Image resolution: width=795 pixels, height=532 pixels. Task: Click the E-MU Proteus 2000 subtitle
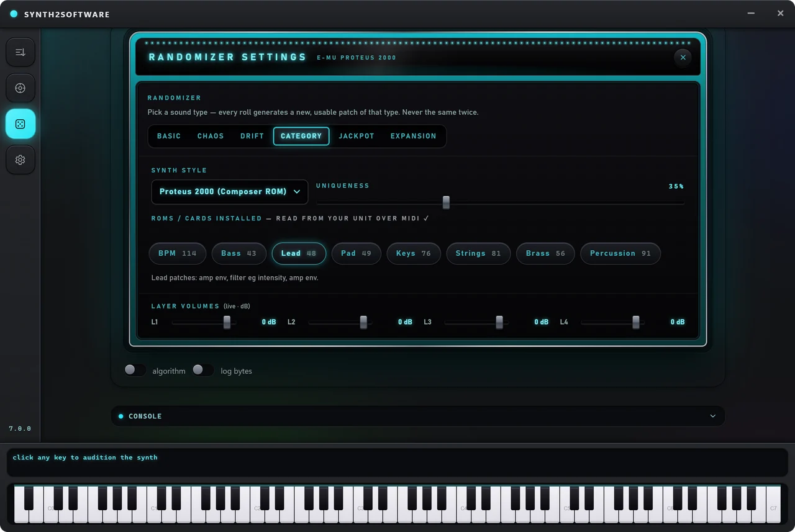click(x=357, y=58)
